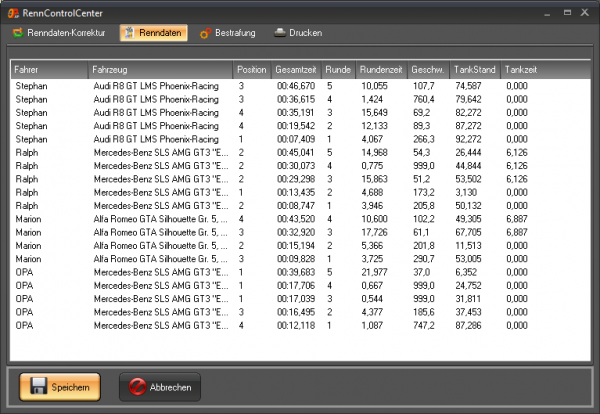Open the Drucken menu item
The height and width of the screenshot is (414, 600).
(x=298, y=33)
